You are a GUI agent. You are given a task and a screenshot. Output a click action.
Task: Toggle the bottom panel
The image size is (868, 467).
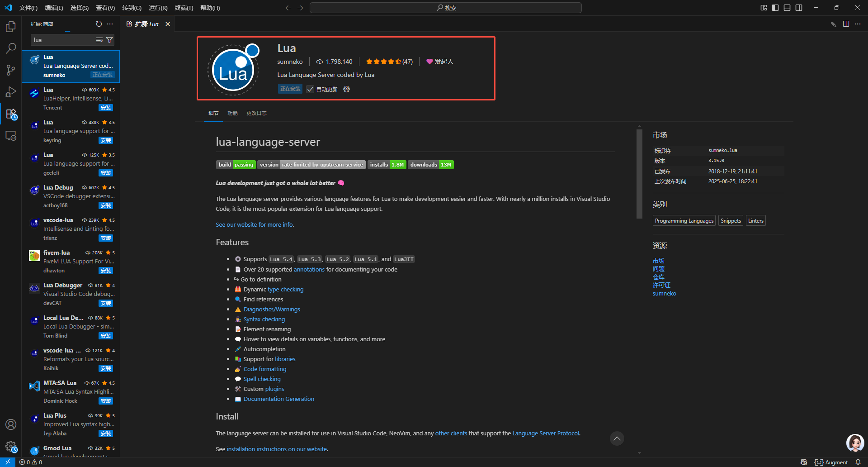787,8
